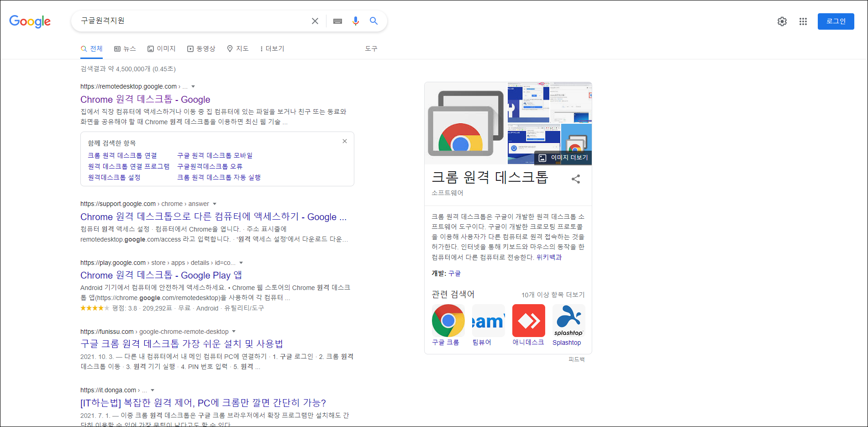
Task: Click '10개 이상 항목 더보기' link
Action: [553, 295]
